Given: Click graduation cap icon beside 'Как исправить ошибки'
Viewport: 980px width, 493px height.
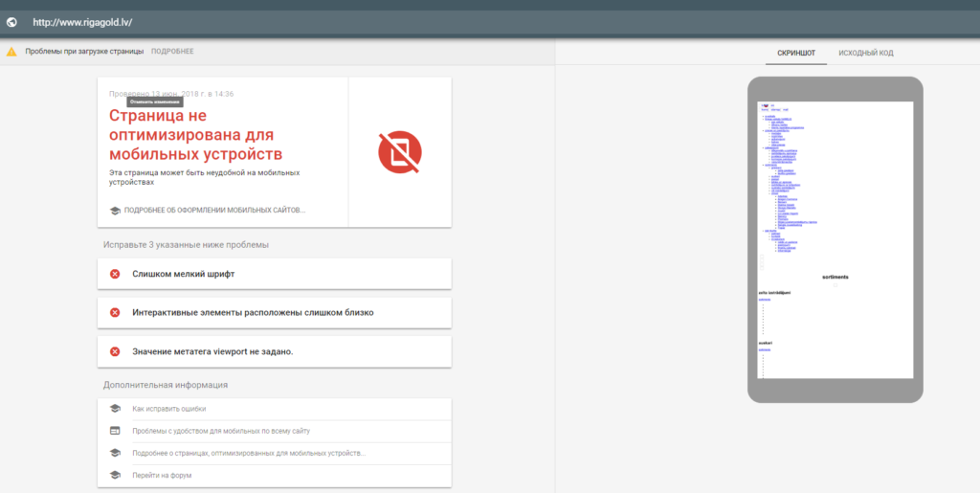Looking at the screenshot, I should pyautogui.click(x=115, y=409).
